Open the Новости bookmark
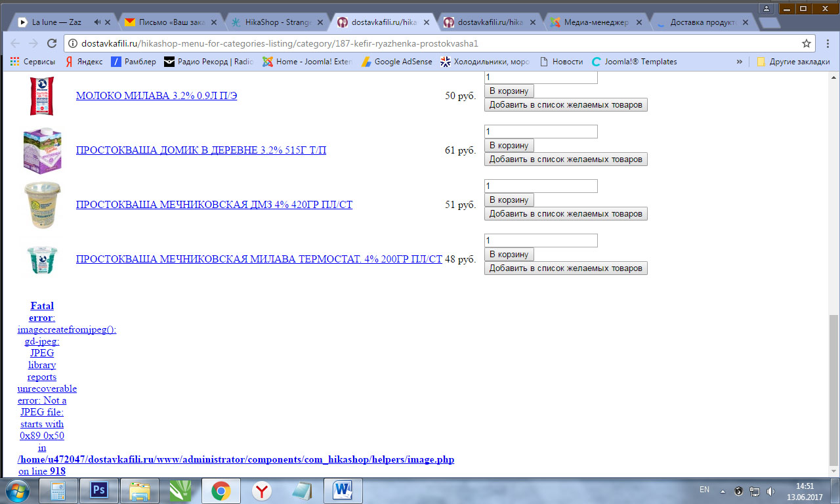This screenshot has width=840, height=504. click(561, 62)
